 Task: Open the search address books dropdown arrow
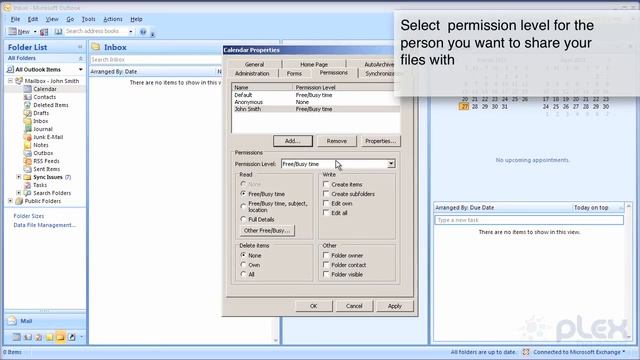click(x=131, y=31)
